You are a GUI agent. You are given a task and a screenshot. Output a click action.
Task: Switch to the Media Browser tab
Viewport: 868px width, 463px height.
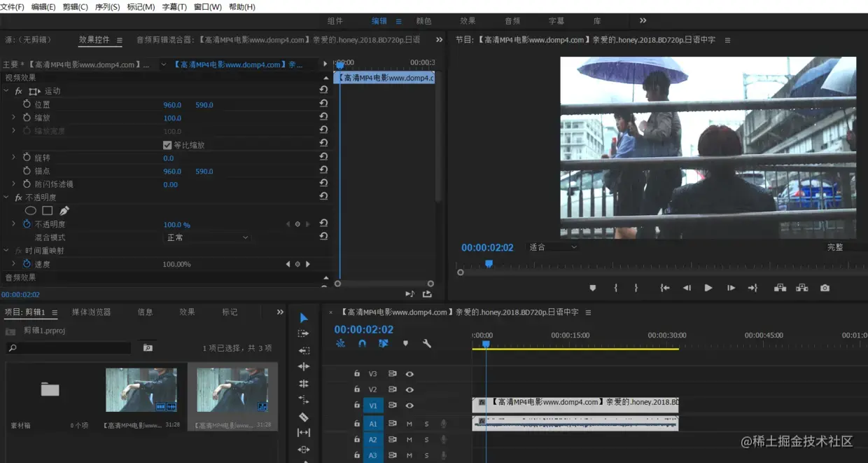coord(91,312)
